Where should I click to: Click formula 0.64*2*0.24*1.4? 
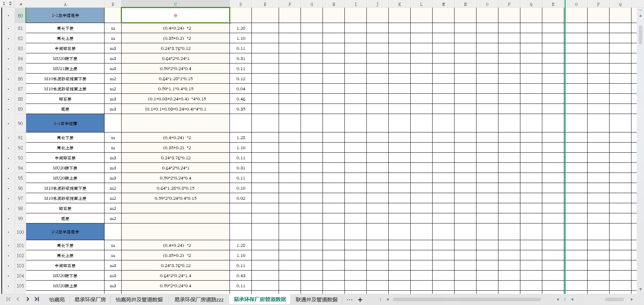(x=176, y=276)
